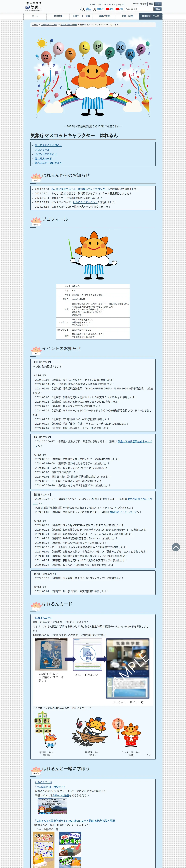Open はれるんランド link

(x=44, y=782)
